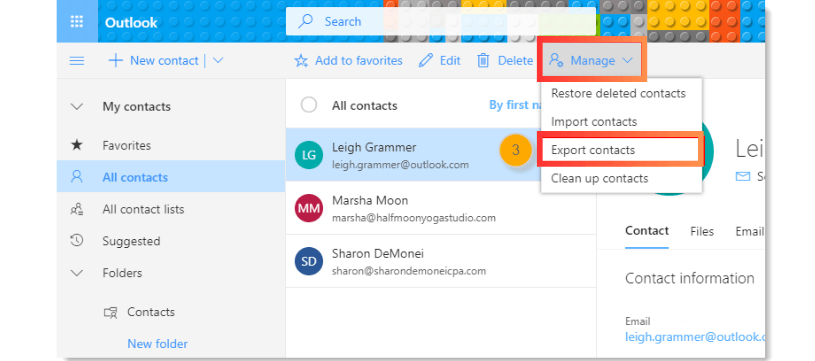This screenshot has width=815, height=361.
Task: Select All contacts in sidebar
Action: tap(170, 177)
